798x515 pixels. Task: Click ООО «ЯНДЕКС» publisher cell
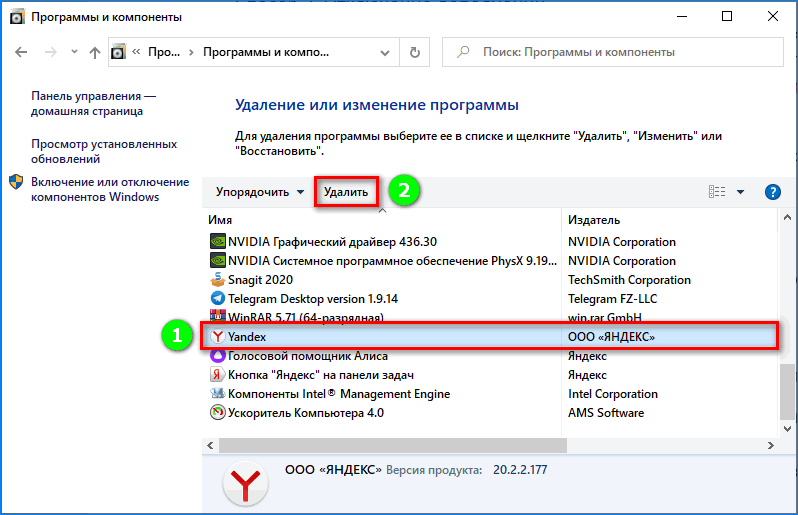[611, 336]
